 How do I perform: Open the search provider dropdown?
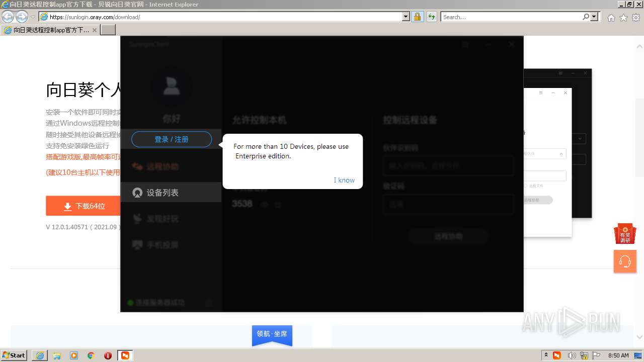(x=595, y=17)
